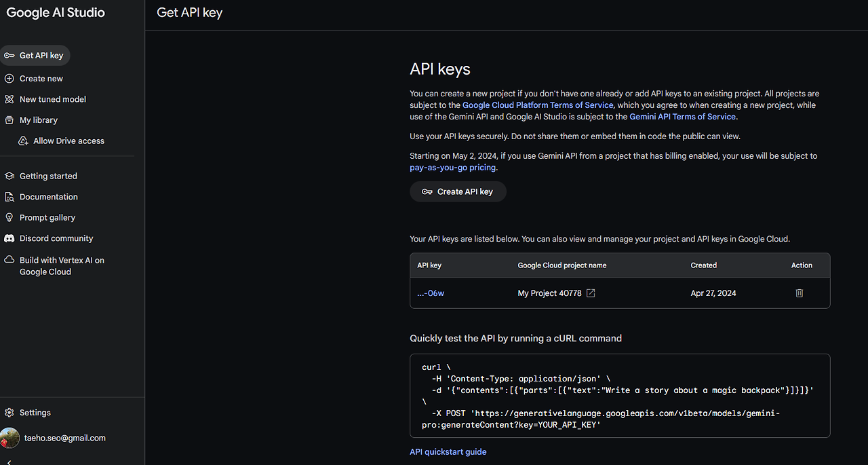Click the Apr 27, 2024 created date
Screen dimensions: 868x465
pos(713,293)
